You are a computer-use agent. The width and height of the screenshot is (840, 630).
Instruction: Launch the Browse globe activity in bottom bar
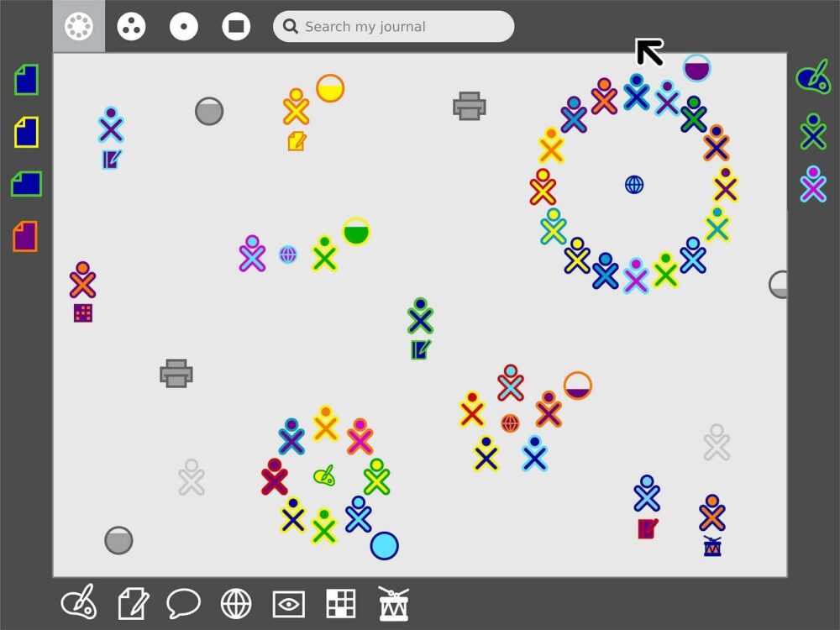(236, 603)
